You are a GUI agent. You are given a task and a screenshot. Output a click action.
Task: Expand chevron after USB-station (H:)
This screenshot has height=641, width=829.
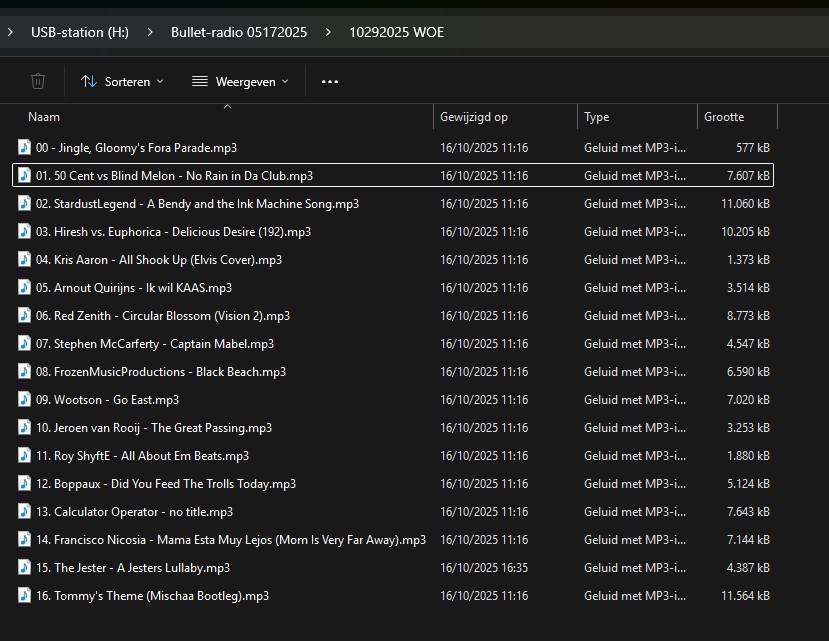[150, 32]
